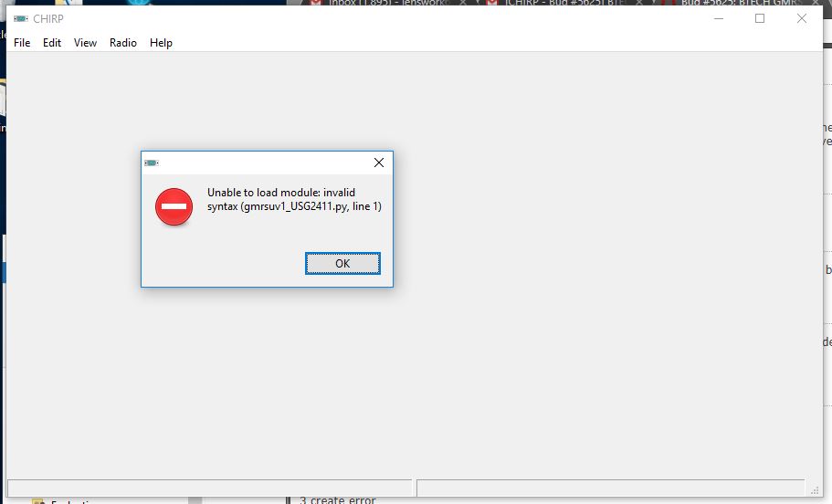832x504 pixels.
Task: Switch to the Inbox browser tab
Action: point(388,3)
